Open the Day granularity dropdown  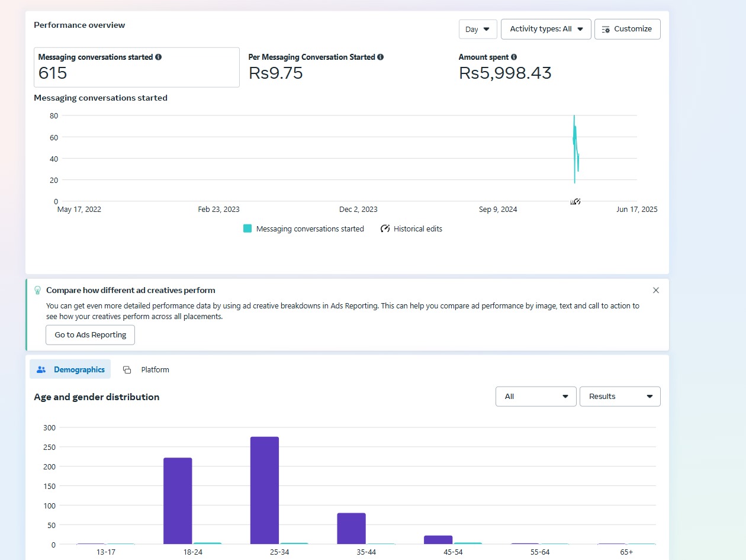point(478,29)
